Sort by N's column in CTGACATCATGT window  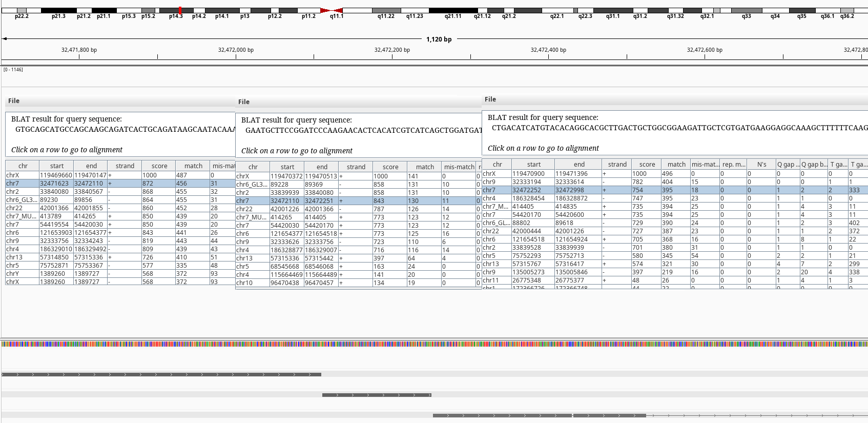pyautogui.click(x=761, y=164)
